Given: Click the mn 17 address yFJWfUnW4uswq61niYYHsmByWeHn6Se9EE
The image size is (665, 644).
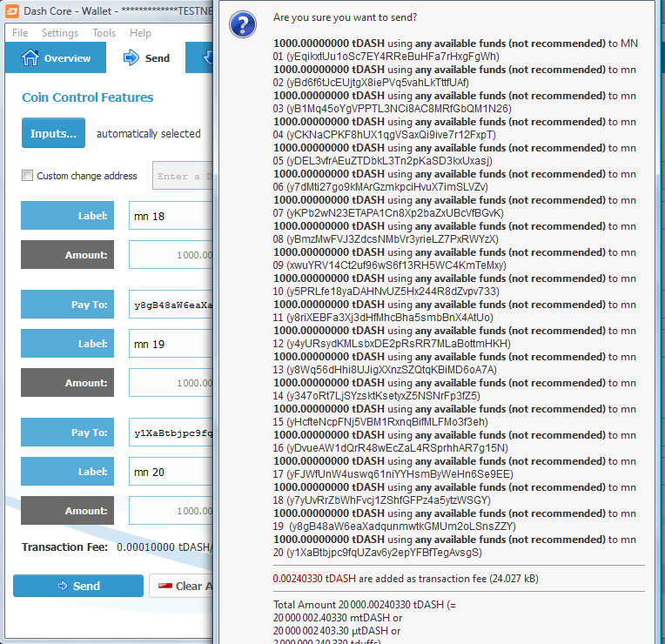Looking at the screenshot, I should coord(400,474).
